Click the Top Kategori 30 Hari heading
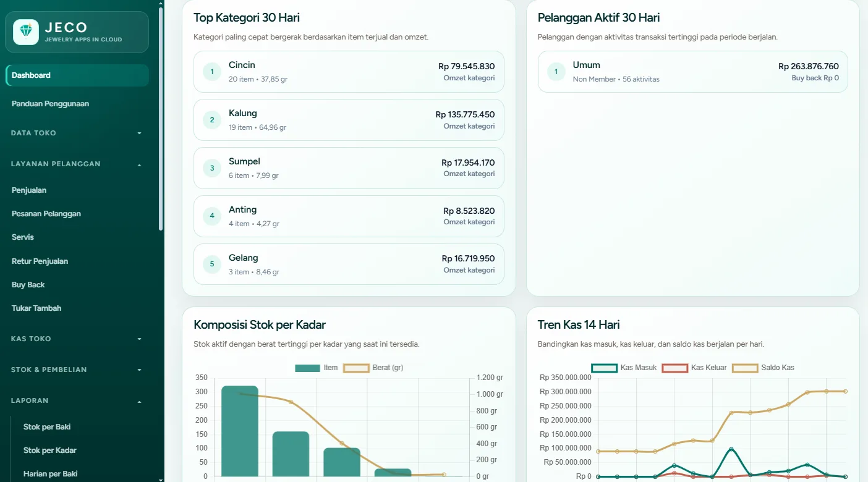Viewport: 868px width, 482px height. [247, 18]
